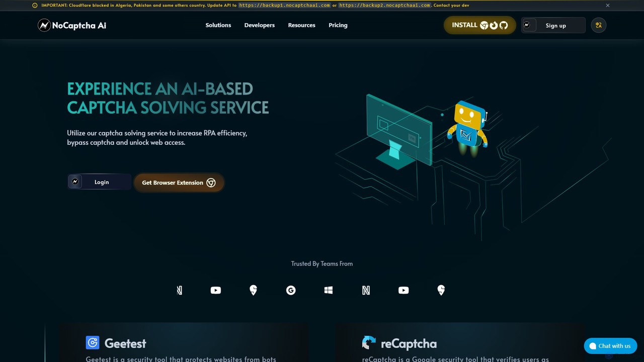Click 'Utilize our captcha solving service' paragraph
Image resolution: width=644 pixels, height=362 pixels.
coord(157,138)
